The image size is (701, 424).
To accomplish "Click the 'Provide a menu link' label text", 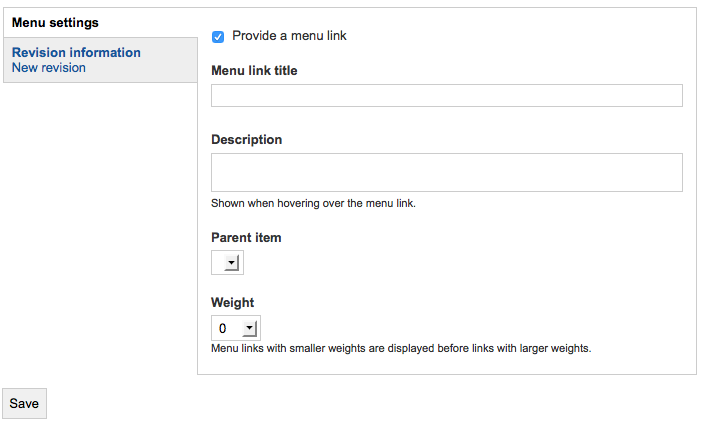I will 289,36.
